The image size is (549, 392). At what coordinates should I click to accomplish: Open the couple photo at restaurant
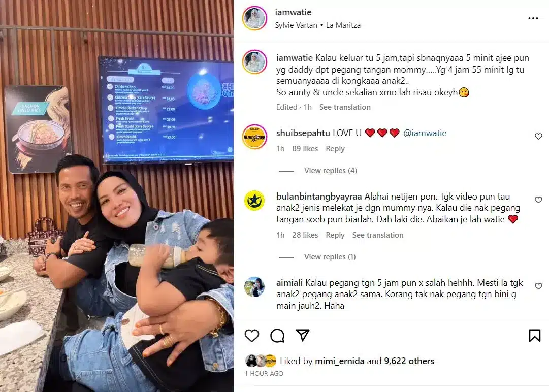coord(117,196)
